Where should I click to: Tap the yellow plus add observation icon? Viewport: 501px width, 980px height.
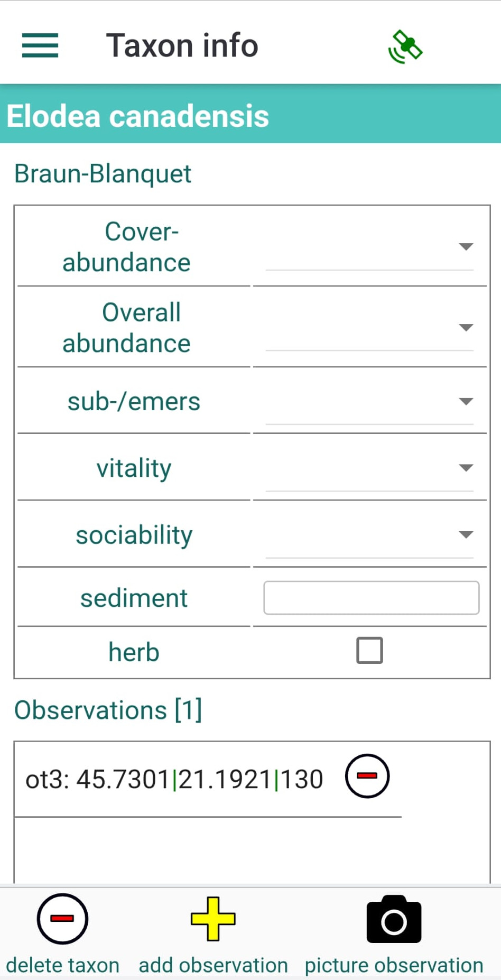(x=213, y=919)
